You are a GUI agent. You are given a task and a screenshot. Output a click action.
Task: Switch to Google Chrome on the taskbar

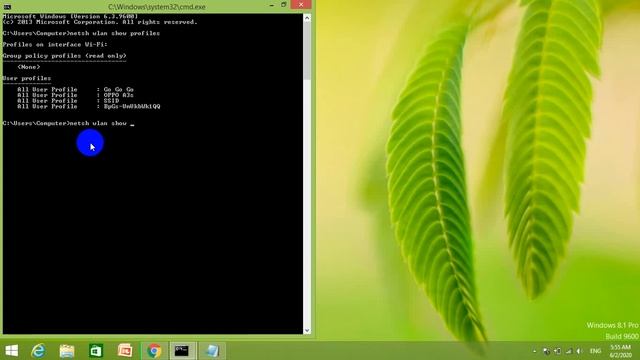pos(154,351)
